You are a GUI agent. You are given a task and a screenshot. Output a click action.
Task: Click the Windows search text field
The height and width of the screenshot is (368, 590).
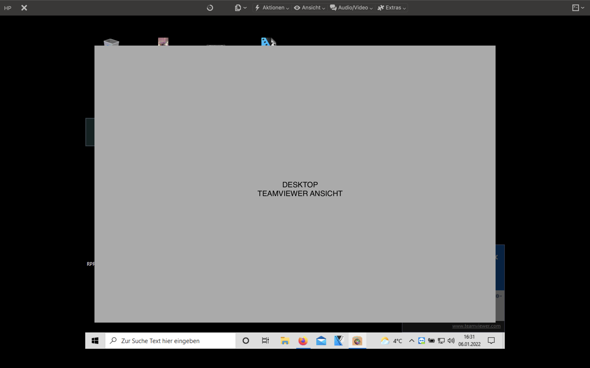(170, 341)
